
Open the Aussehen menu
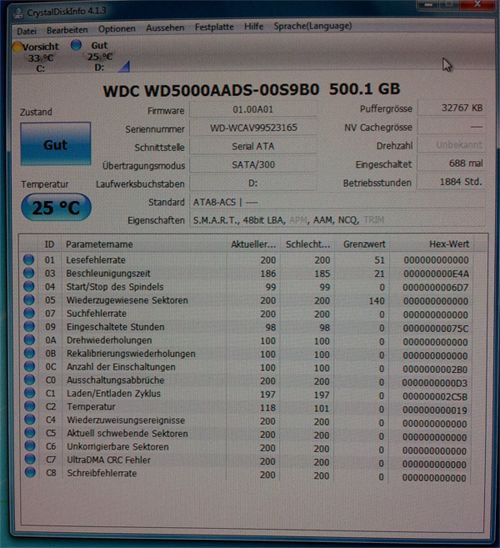(x=165, y=28)
